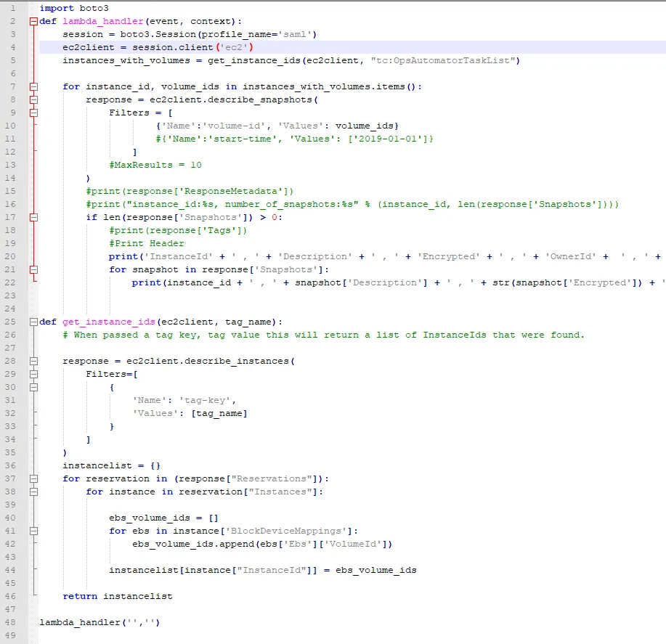Viewport: 666px width, 644px height.
Task: Place cursor on 'saml' profile name string
Action: coord(294,34)
